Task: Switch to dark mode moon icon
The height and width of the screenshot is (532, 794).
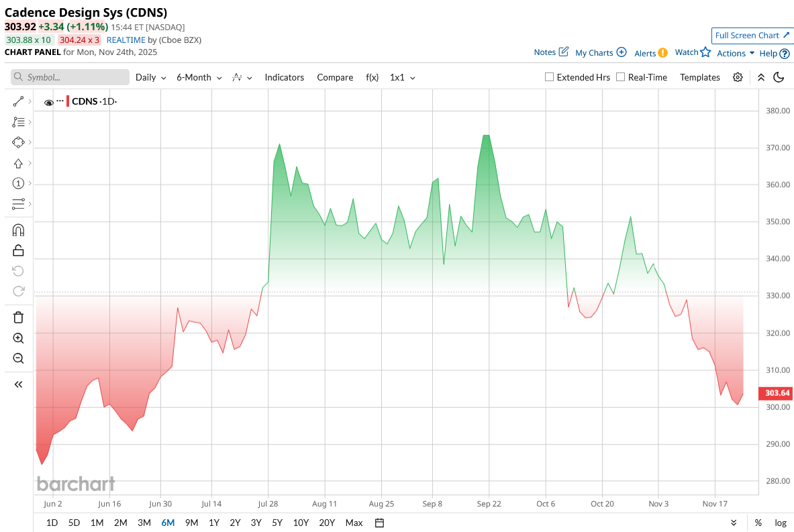Action: [779, 77]
